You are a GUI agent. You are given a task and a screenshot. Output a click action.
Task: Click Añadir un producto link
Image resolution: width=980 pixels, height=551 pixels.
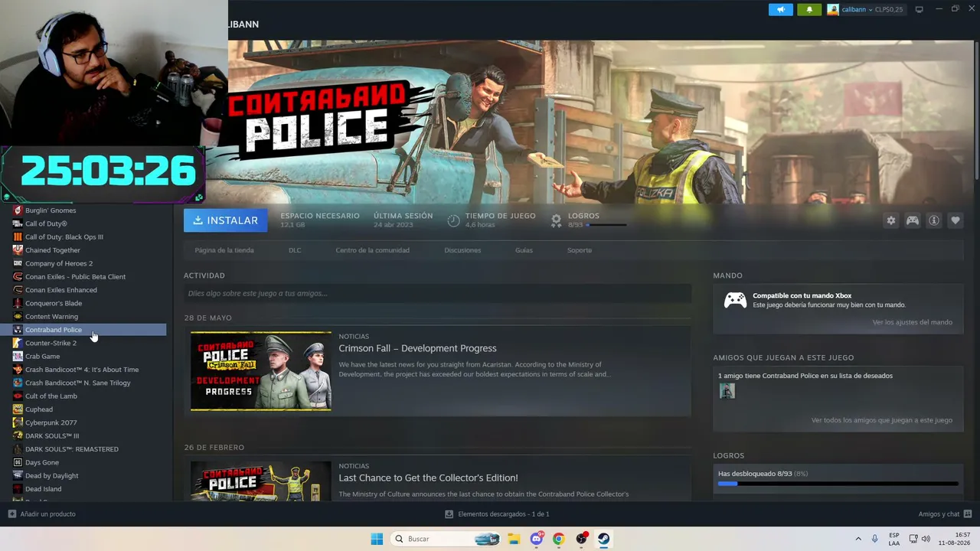(48, 514)
